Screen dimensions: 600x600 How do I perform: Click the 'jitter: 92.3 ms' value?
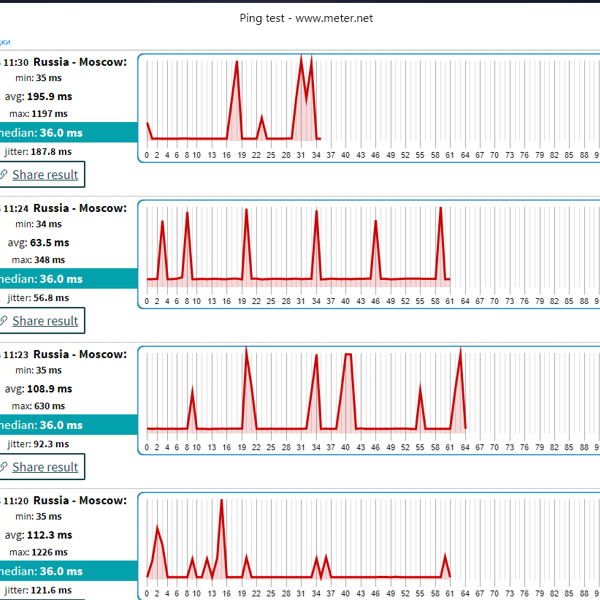pyautogui.click(x=38, y=444)
